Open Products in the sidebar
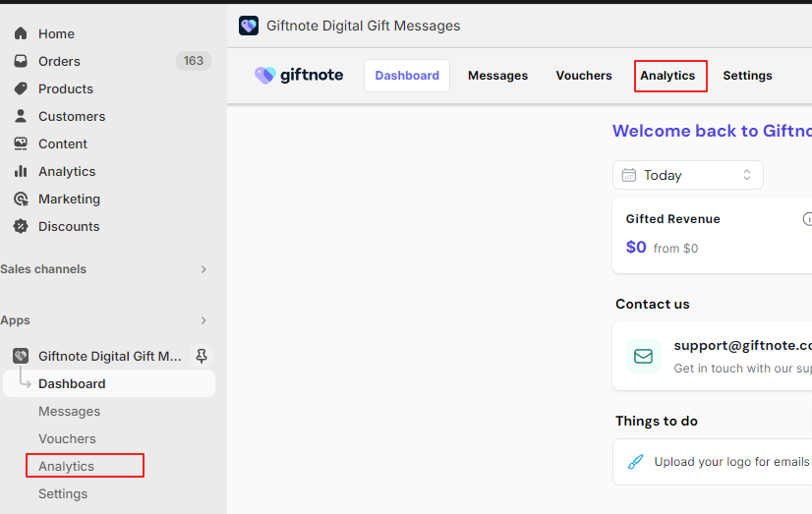The image size is (812, 514). [x=66, y=88]
